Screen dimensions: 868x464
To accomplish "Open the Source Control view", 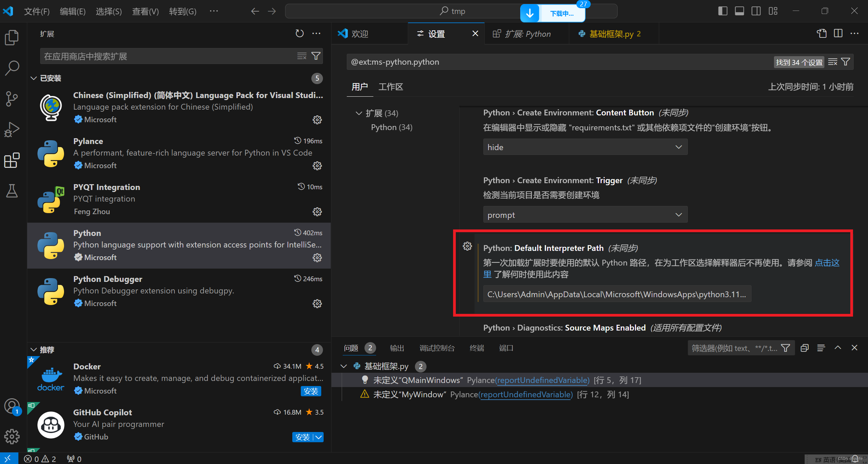I will pyautogui.click(x=12, y=98).
